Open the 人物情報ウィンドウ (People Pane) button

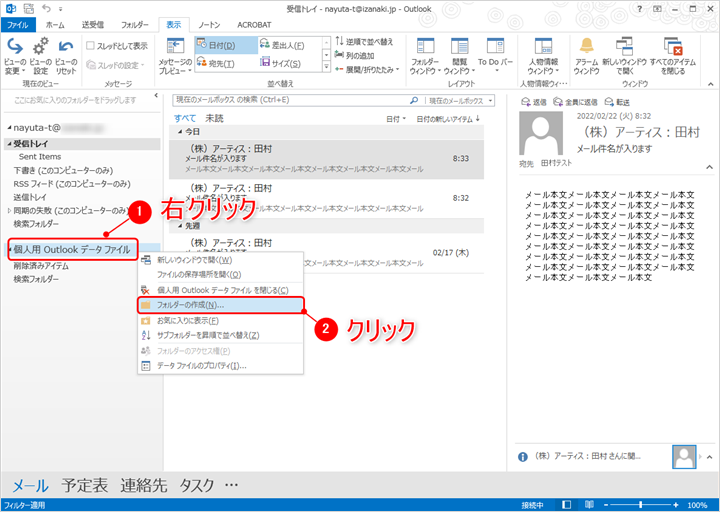point(543,56)
